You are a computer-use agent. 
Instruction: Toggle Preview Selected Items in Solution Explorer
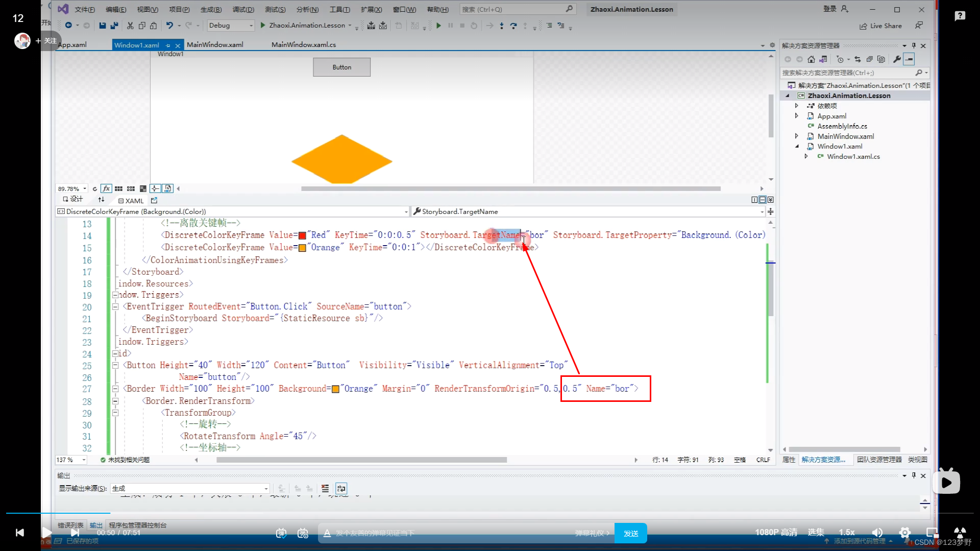pyautogui.click(x=909, y=59)
